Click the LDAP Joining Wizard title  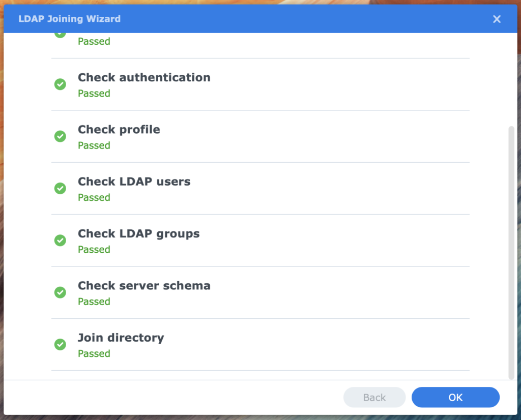[x=70, y=19]
